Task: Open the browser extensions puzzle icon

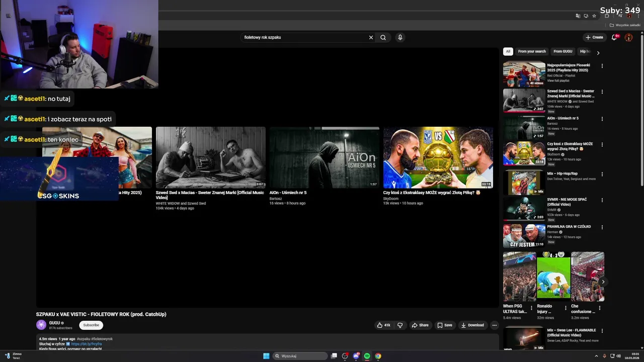Action: pyautogui.click(x=607, y=16)
